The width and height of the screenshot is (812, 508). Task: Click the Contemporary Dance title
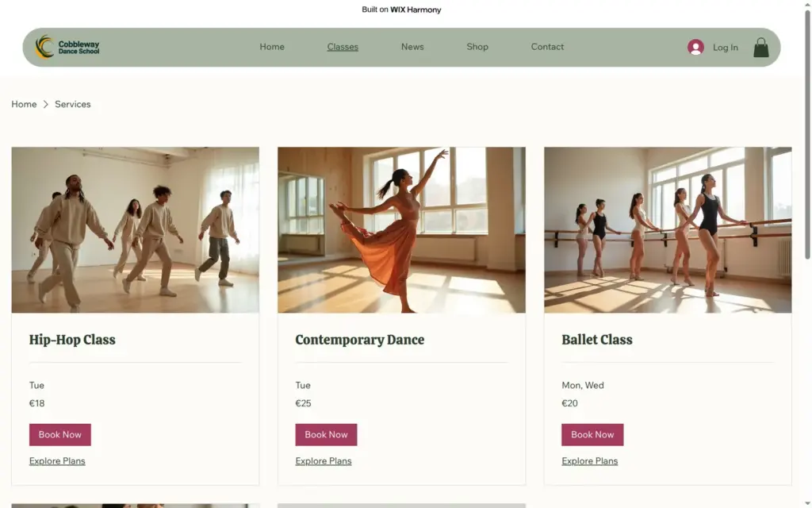tap(359, 340)
